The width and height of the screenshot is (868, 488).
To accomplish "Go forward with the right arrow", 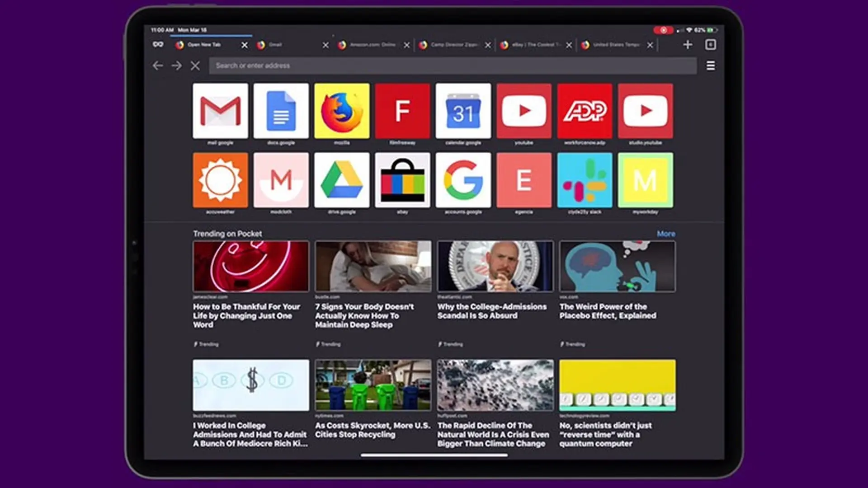I will pos(176,66).
